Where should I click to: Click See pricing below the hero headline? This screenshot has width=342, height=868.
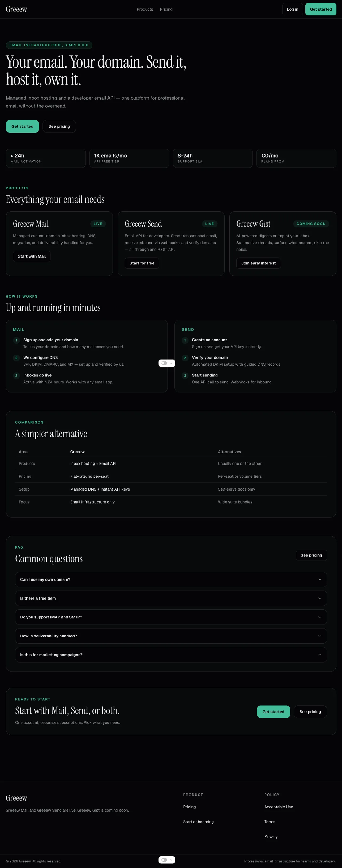(59, 126)
